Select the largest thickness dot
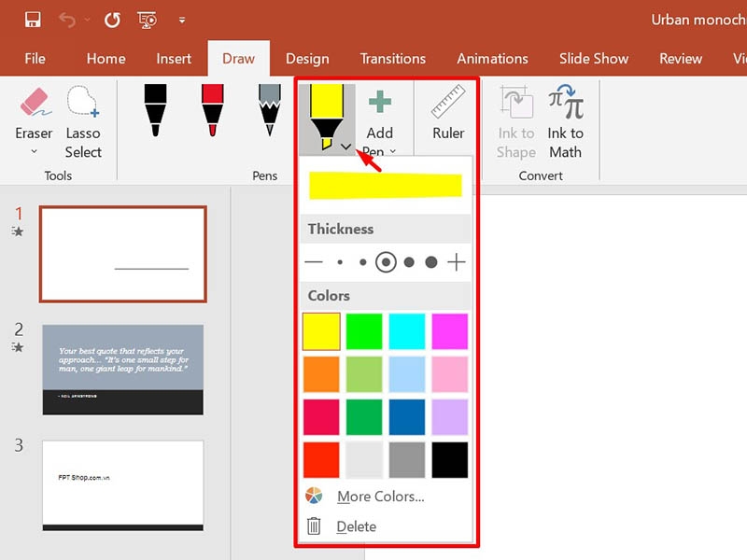The width and height of the screenshot is (747, 560). point(431,262)
